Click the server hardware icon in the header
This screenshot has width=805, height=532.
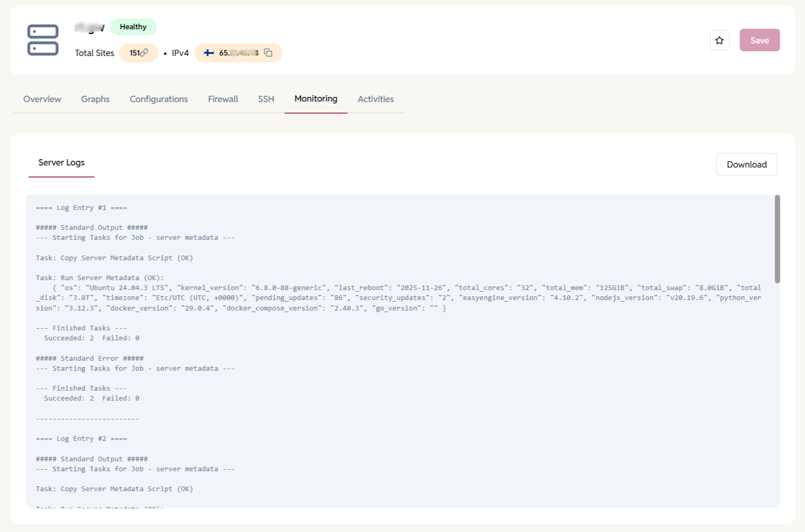point(42,39)
